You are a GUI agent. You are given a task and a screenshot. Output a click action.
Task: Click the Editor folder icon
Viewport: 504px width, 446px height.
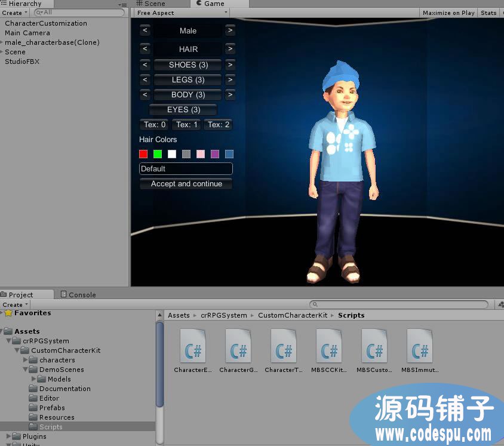pos(33,398)
